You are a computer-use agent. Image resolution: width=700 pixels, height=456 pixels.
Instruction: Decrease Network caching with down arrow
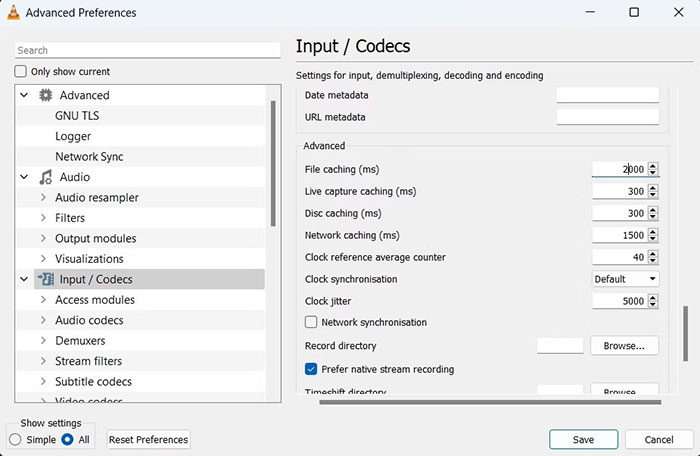653,239
